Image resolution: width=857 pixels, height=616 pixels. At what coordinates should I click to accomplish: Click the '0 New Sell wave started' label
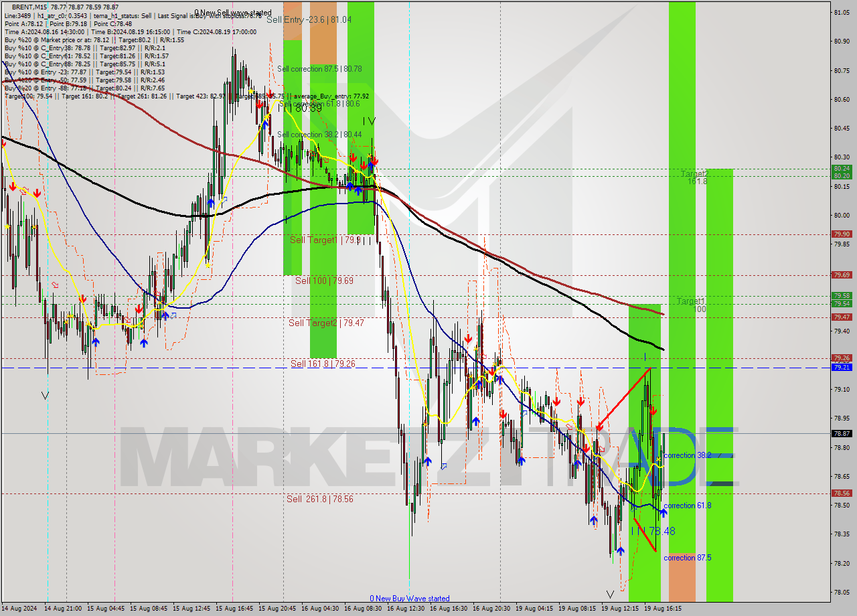click(233, 13)
